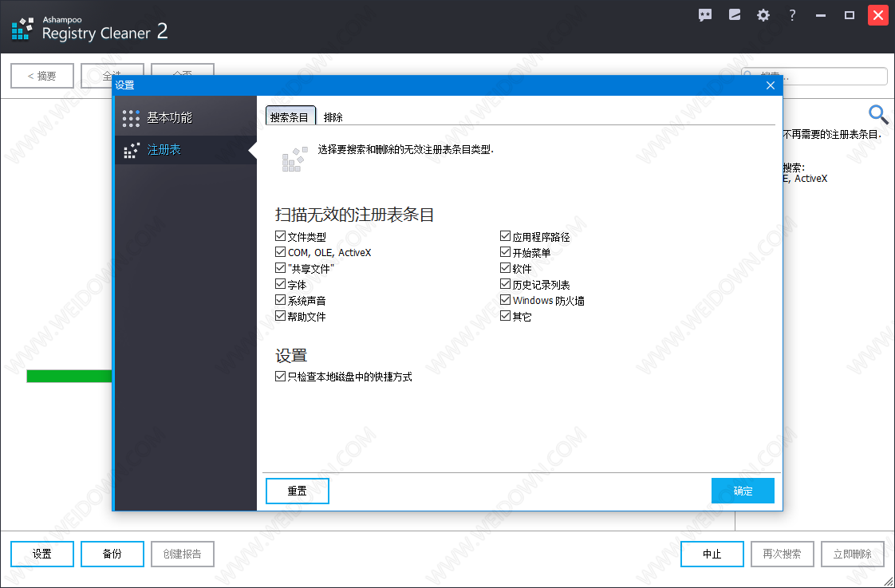The height and width of the screenshot is (588, 895).
Task: Uncheck the "共享文件" checkbox
Action: pos(280,268)
